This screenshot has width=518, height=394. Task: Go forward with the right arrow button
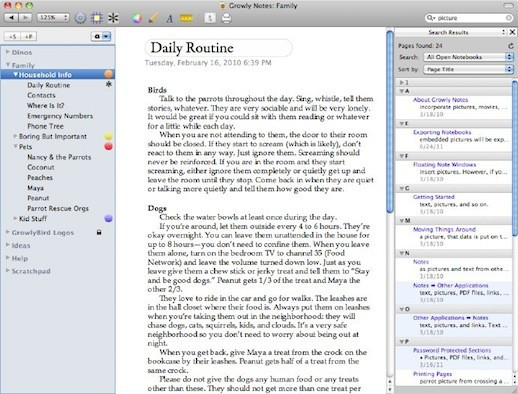point(25,18)
